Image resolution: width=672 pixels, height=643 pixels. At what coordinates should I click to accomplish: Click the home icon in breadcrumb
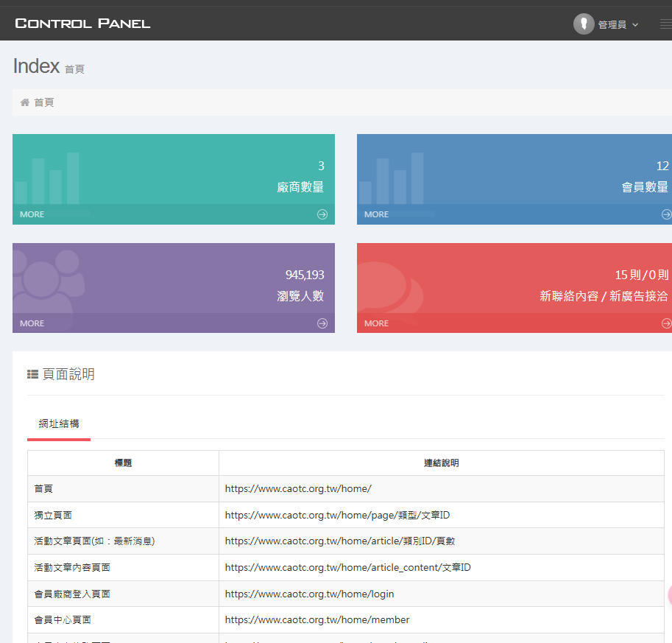click(25, 102)
